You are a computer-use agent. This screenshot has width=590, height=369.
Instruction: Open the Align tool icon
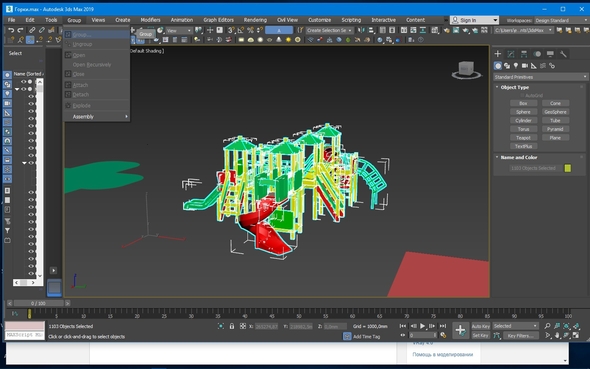(371, 30)
